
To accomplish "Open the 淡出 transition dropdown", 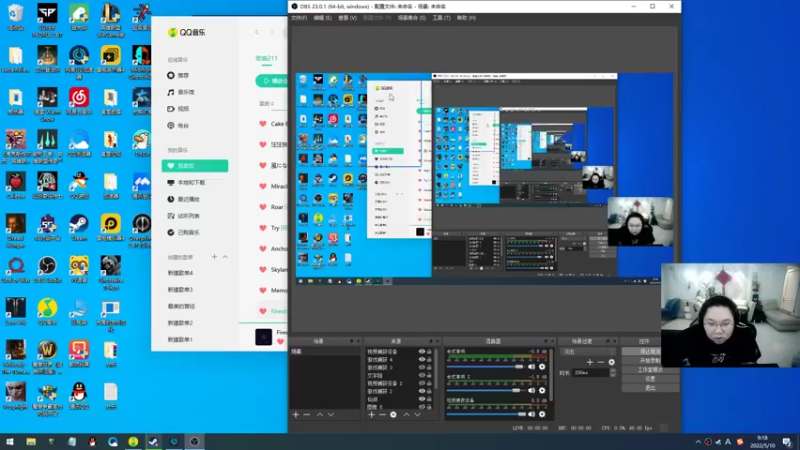I will pyautogui.click(x=587, y=352).
